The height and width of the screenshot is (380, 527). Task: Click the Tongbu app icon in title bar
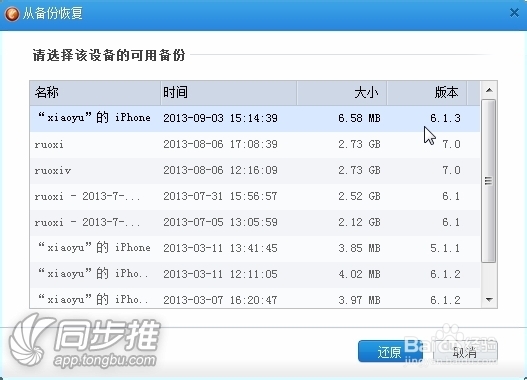[x=12, y=13]
